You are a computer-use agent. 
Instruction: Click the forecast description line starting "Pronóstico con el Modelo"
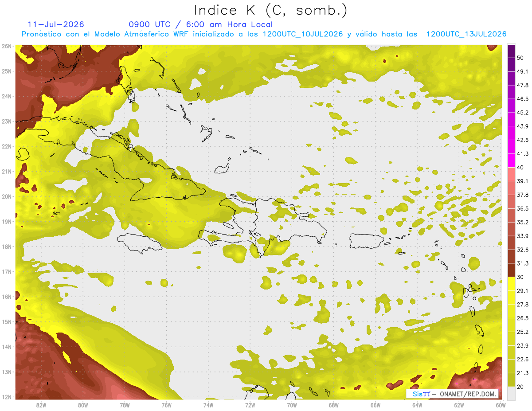click(264, 34)
